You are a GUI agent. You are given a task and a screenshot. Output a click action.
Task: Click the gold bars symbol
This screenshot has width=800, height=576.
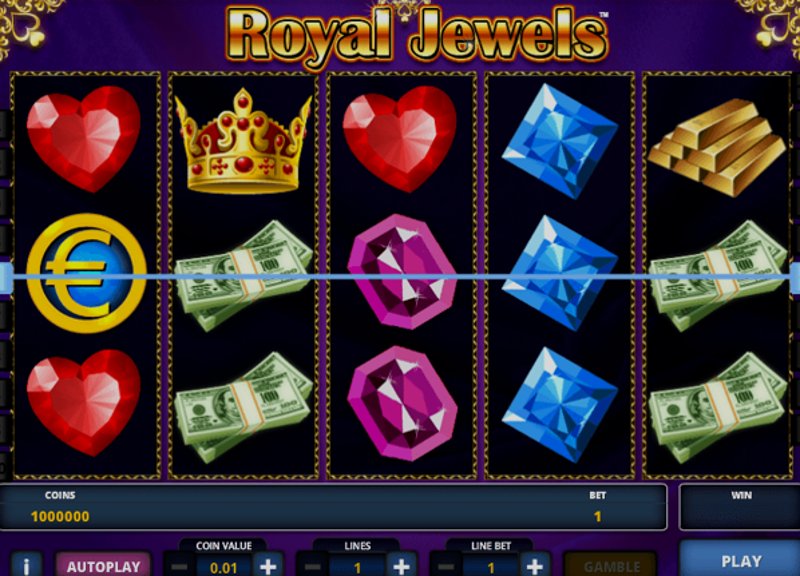coord(717,147)
